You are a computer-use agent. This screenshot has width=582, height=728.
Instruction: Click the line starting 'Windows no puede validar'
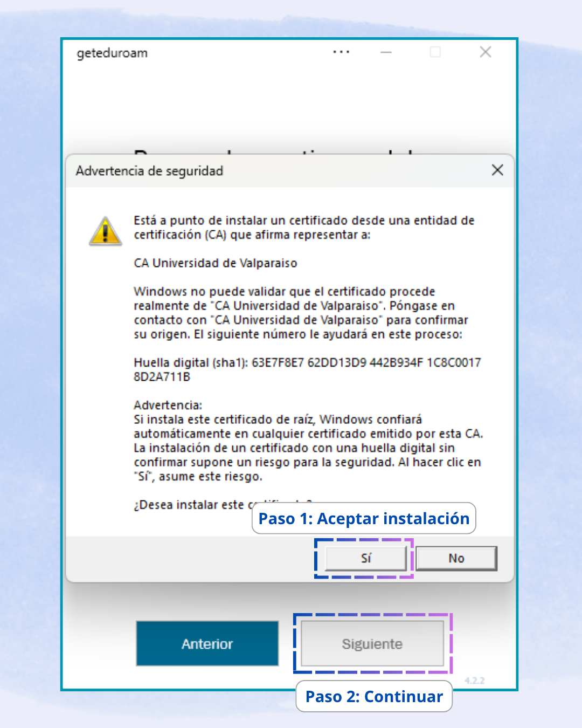285,292
